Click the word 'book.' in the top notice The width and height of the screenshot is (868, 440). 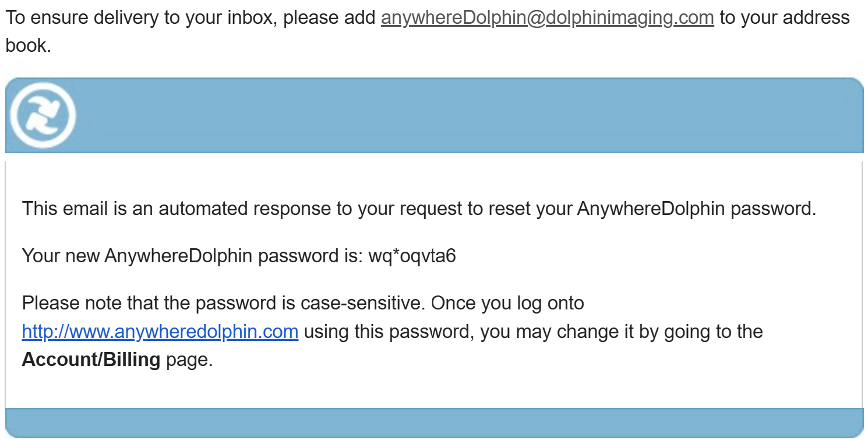coord(29,45)
